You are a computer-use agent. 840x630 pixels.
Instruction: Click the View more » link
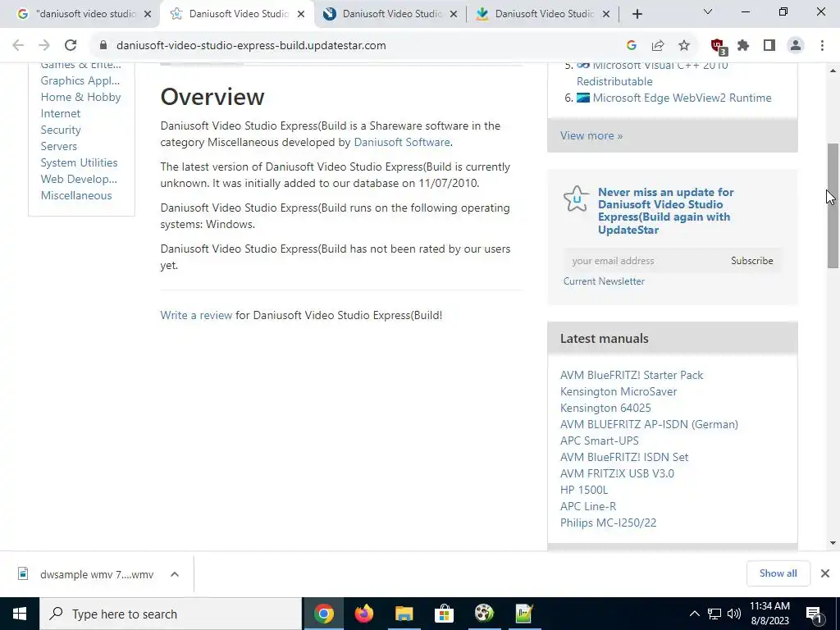coord(591,135)
